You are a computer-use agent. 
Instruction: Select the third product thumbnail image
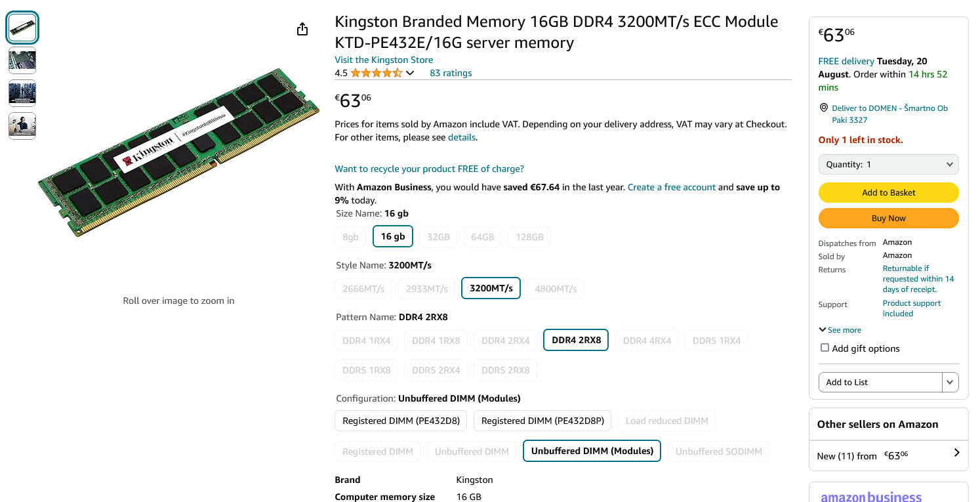click(22, 93)
